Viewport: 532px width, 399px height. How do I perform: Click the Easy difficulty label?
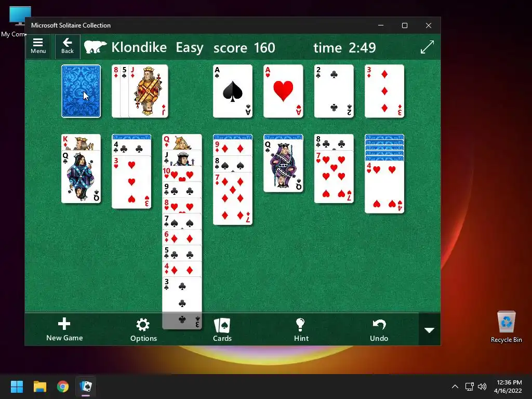tap(189, 47)
